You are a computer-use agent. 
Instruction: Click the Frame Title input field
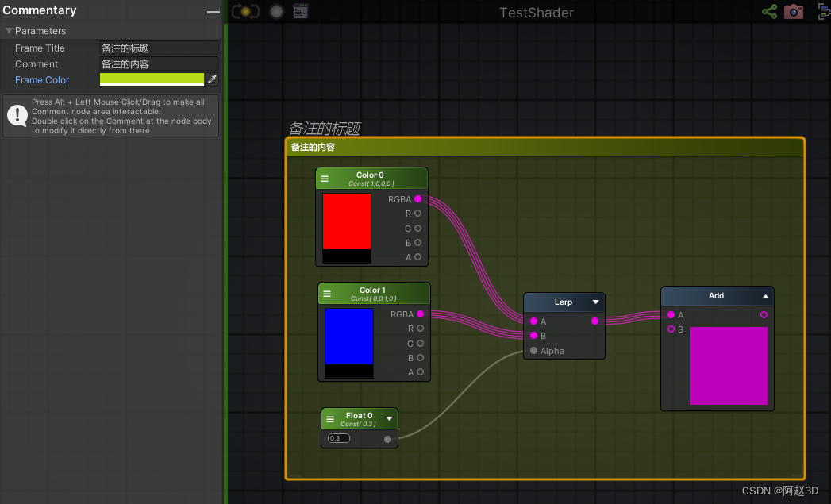click(x=159, y=48)
